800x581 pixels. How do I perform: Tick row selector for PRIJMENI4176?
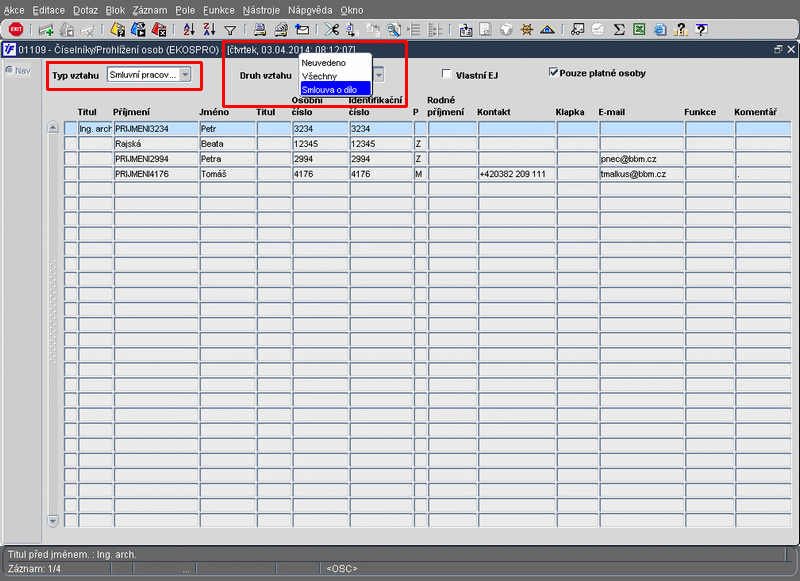[70, 174]
